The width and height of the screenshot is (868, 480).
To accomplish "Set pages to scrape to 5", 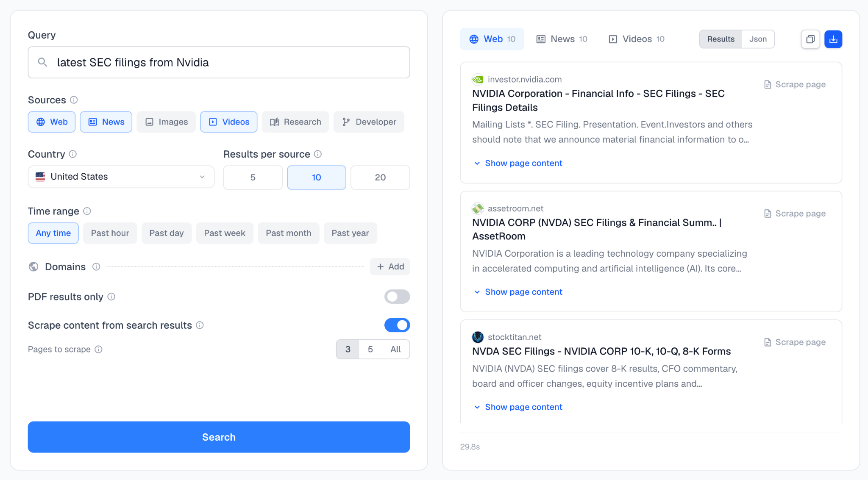I will tap(370, 349).
